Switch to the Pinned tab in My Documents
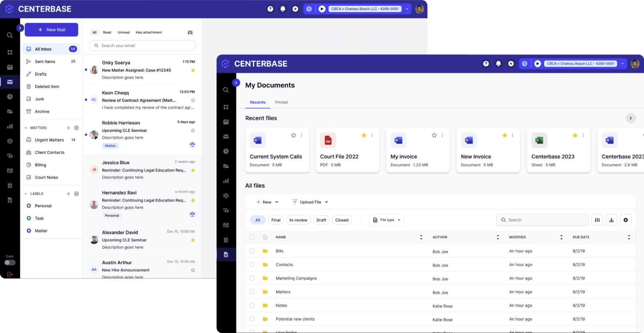 coord(281,102)
